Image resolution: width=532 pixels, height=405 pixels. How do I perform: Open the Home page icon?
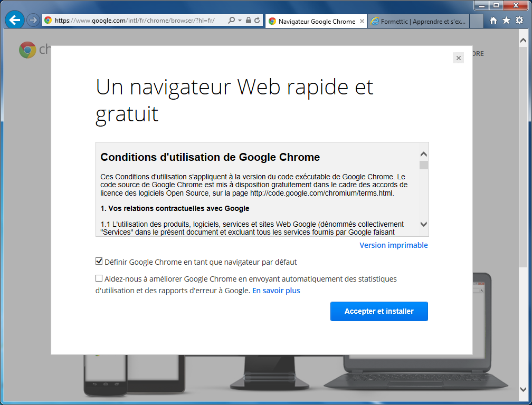click(x=493, y=21)
